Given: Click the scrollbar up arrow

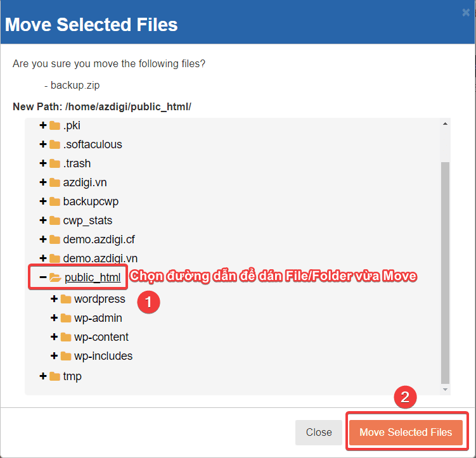Looking at the screenshot, I should [445, 124].
